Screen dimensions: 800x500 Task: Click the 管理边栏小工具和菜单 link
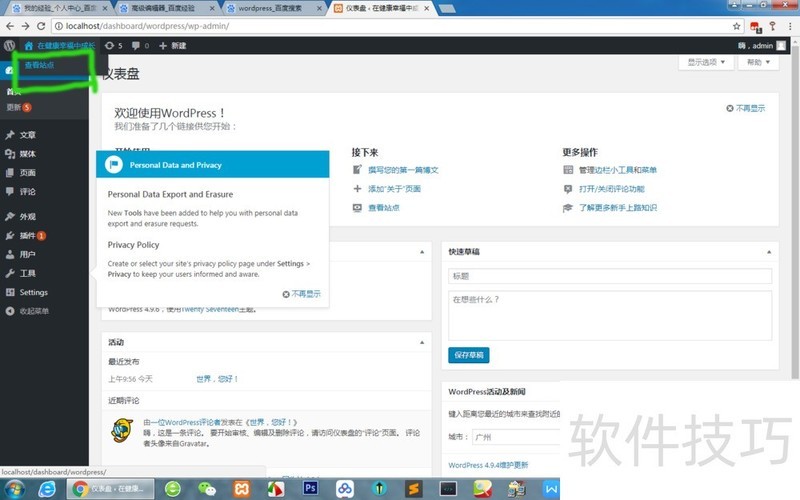[x=617, y=170]
